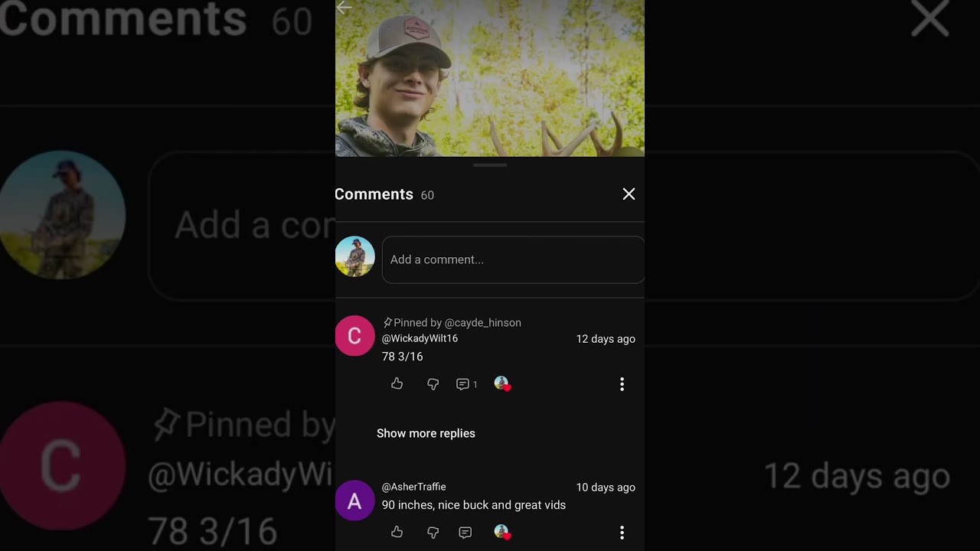Focus the Add a comment field
This screenshot has height=551, width=980.
coord(513,259)
